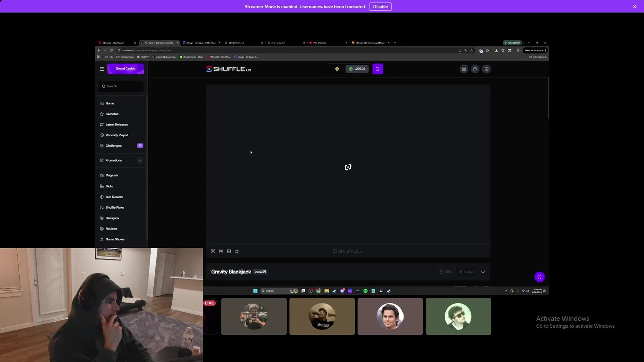This screenshot has width=644, height=362.
Task: Open File Explorer from the taskbar
Action: 326,291
